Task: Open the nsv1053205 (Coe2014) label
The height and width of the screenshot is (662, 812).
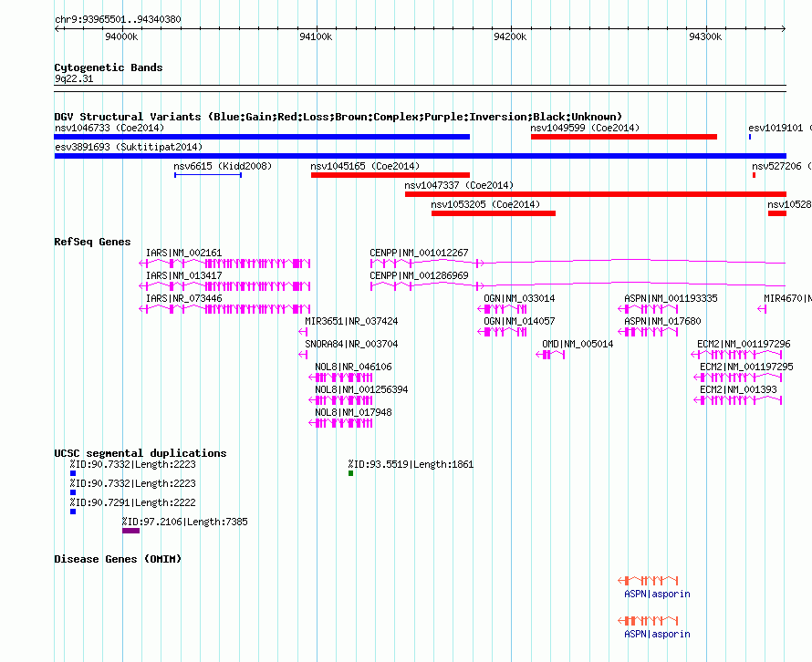Action: [485, 204]
